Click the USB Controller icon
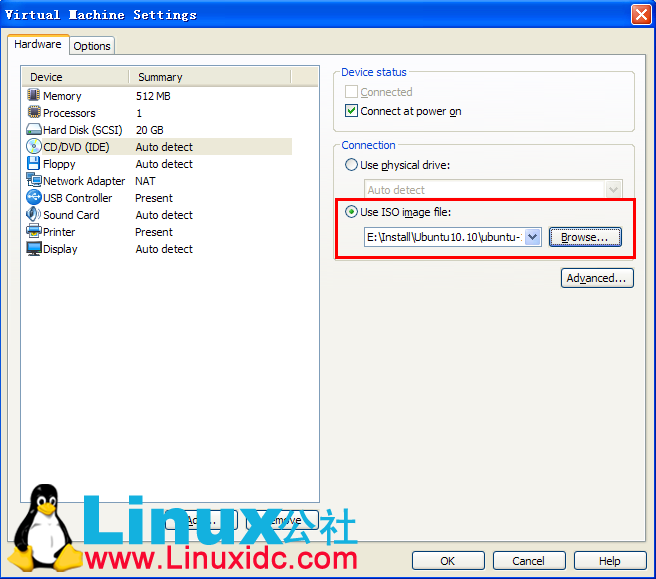Screen dimensions: 656x579 click(x=34, y=198)
